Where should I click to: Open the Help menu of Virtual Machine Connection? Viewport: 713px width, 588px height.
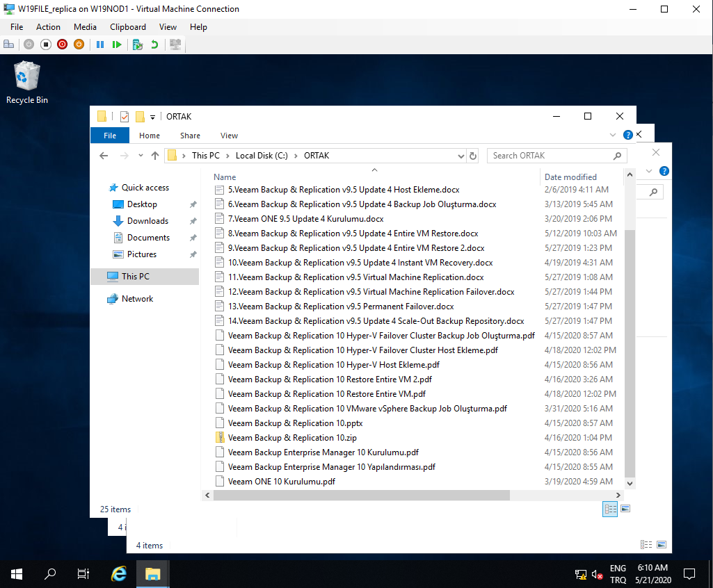(x=198, y=27)
